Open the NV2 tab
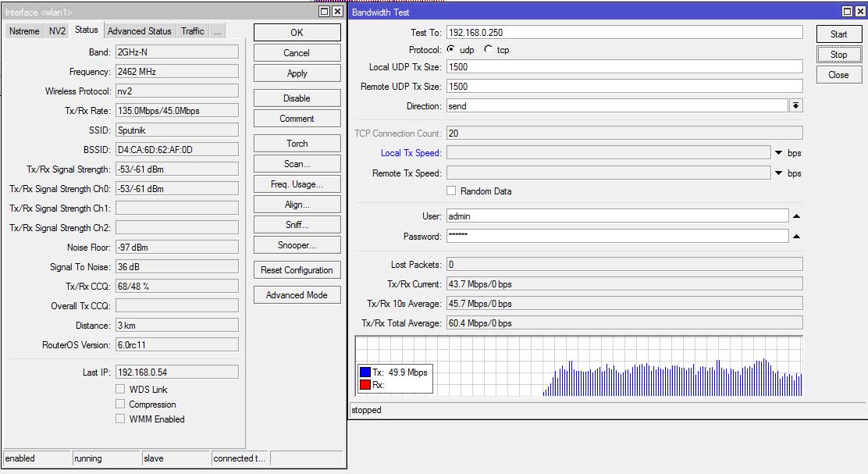This screenshot has width=868, height=474. [x=57, y=31]
